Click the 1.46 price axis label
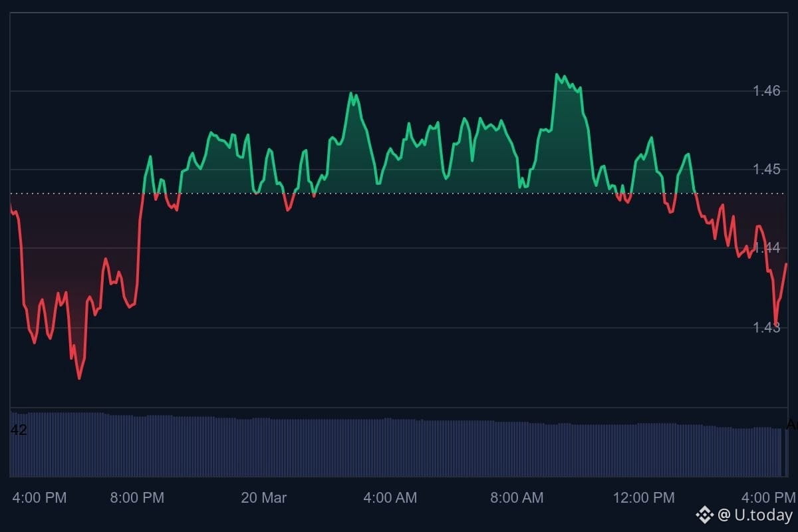The image size is (798, 532). click(766, 90)
